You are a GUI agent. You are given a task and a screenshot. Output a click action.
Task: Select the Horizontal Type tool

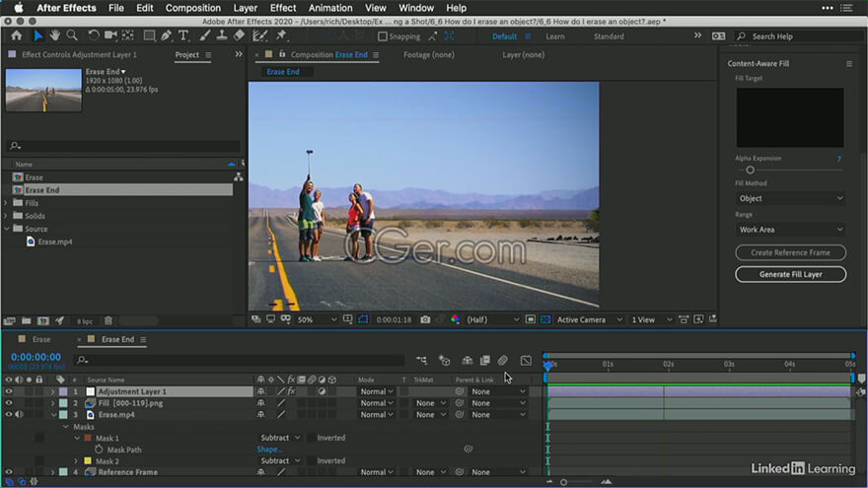(x=183, y=35)
